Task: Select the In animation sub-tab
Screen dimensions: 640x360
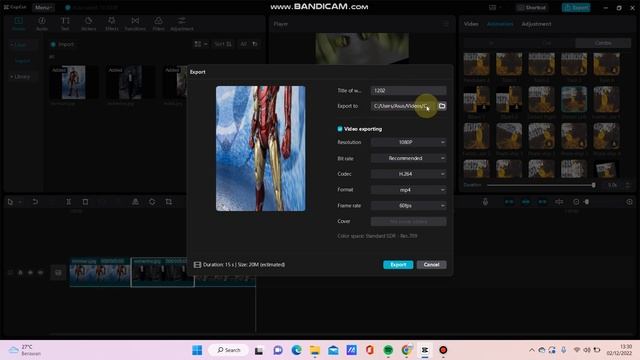Action: click(x=491, y=43)
